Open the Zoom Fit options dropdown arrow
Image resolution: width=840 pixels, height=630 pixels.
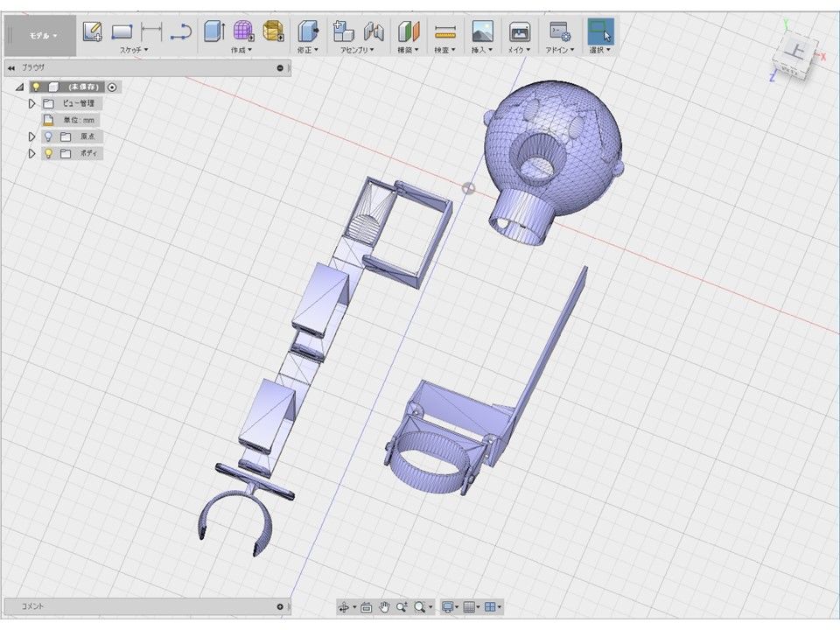tap(430, 607)
